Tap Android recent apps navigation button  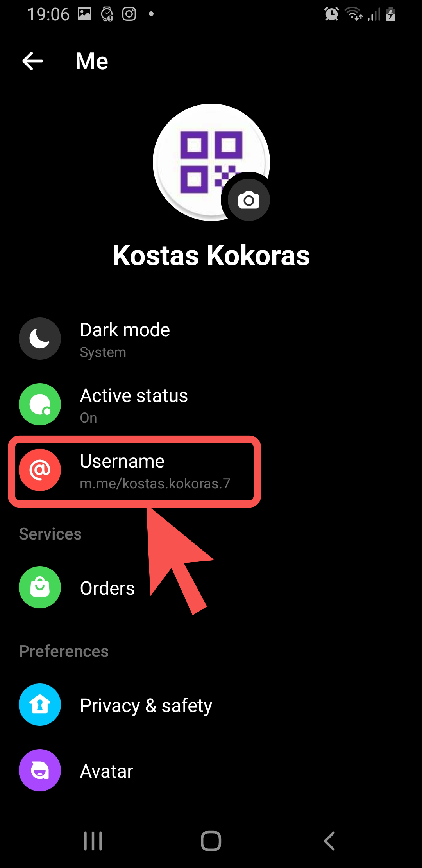click(93, 841)
